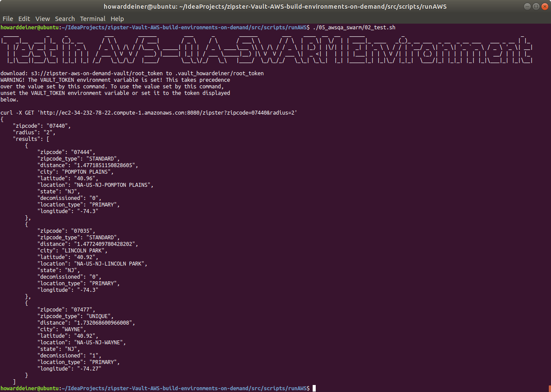Maximize the terminal window

click(536, 6)
